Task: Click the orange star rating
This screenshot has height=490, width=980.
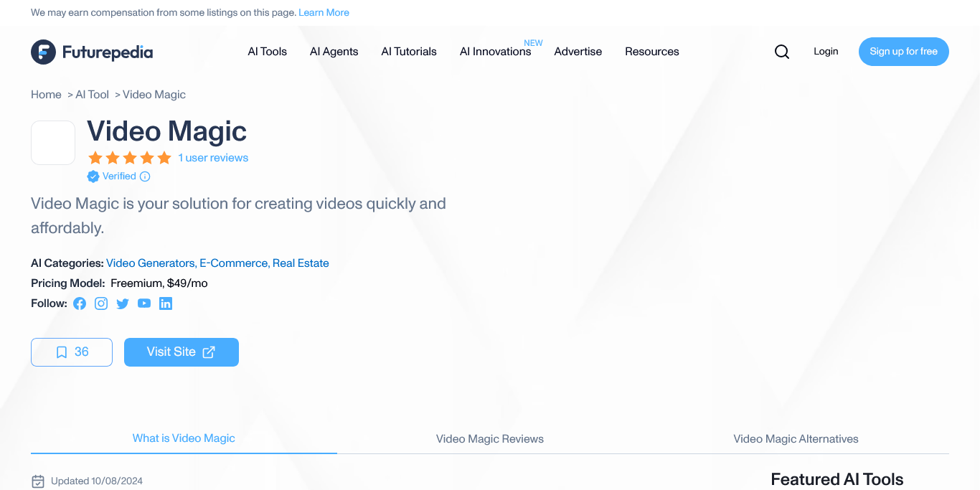Action: tap(130, 158)
